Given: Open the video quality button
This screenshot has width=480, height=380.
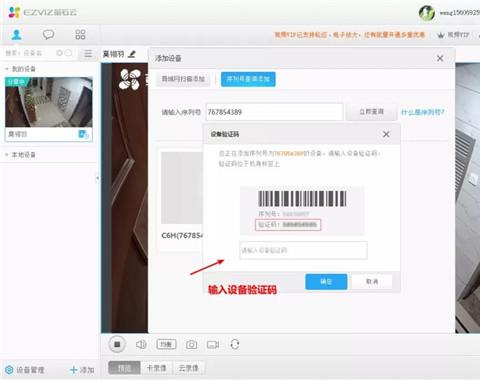Looking at the screenshot, I should pos(166,344).
